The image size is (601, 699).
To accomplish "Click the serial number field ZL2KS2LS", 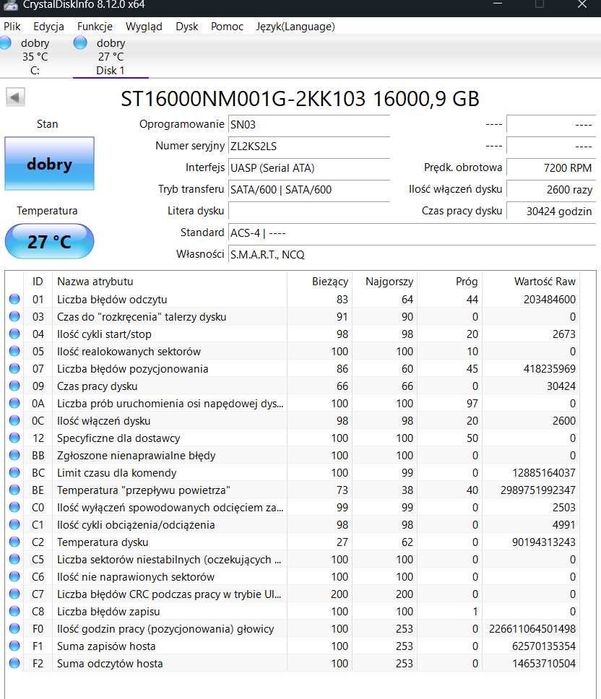I will point(309,146).
